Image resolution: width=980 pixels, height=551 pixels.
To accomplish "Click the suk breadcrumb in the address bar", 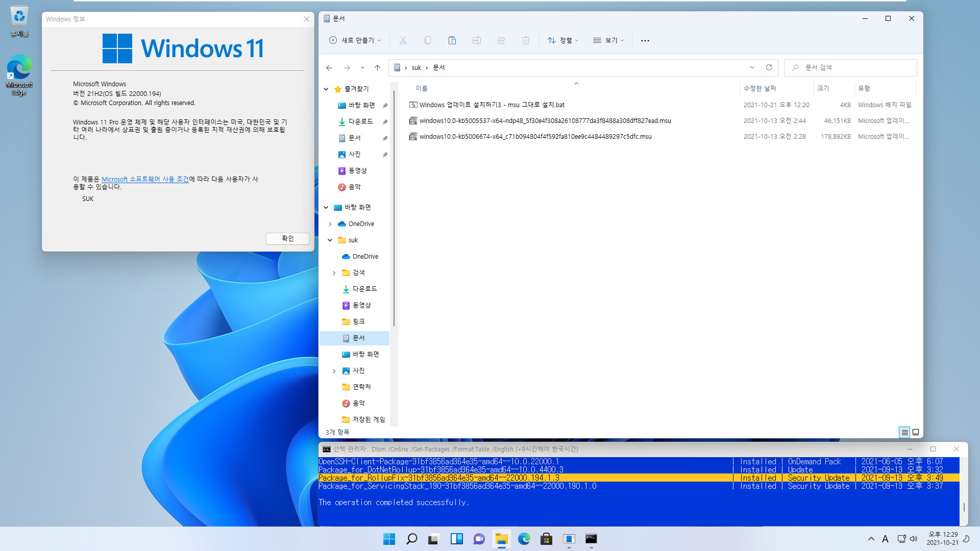I will tap(416, 67).
